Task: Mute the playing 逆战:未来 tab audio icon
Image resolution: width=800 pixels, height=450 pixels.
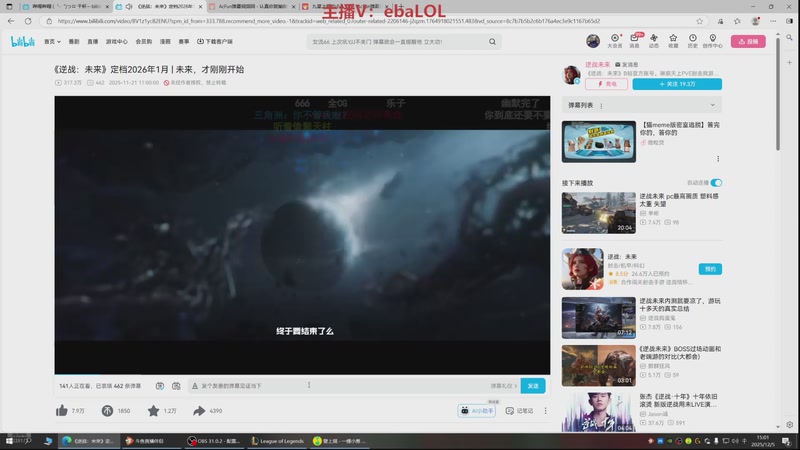Action: pos(129,7)
